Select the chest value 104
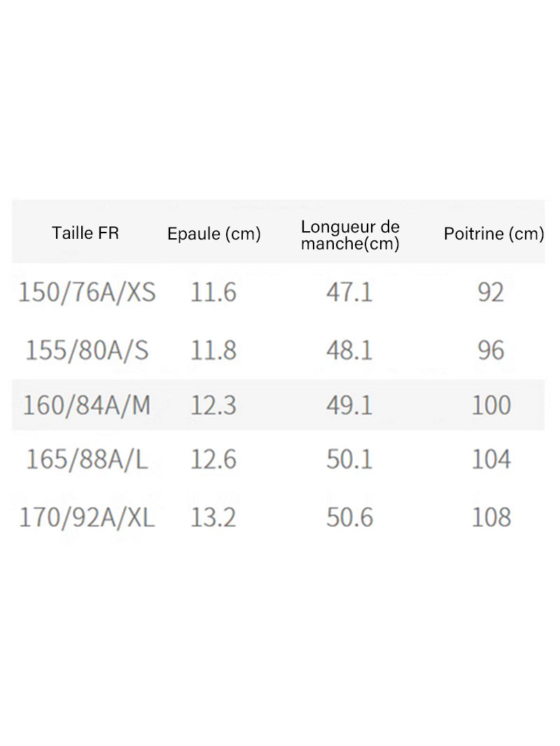 (491, 460)
